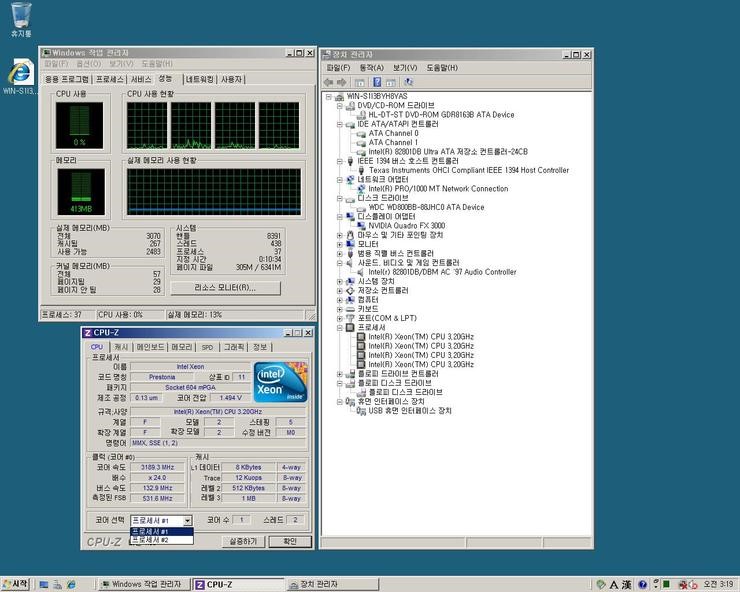Switch to the 프로세스 tab in Task Manager
740x592 pixels.
(109, 79)
